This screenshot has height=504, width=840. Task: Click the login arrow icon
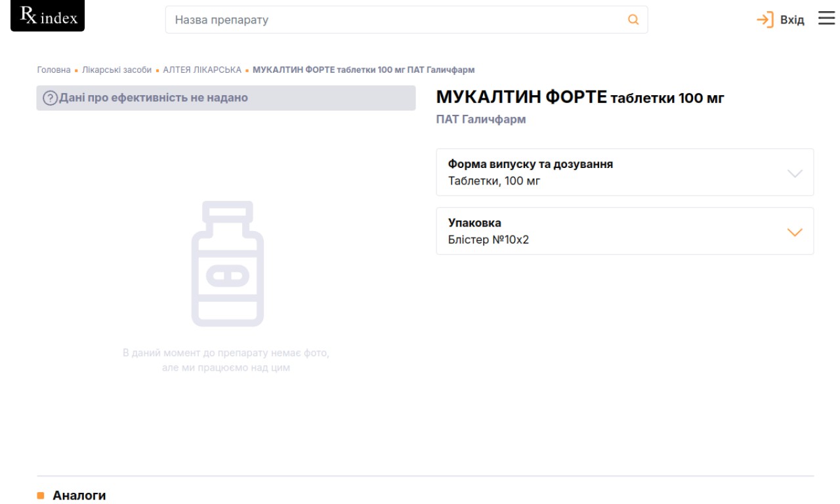click(x=765, y=20)
